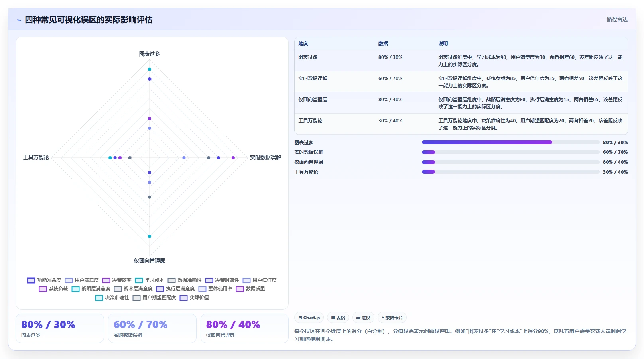Click the 进度 tag chip
Screen dimensions: 644x359
coord(363,318)
